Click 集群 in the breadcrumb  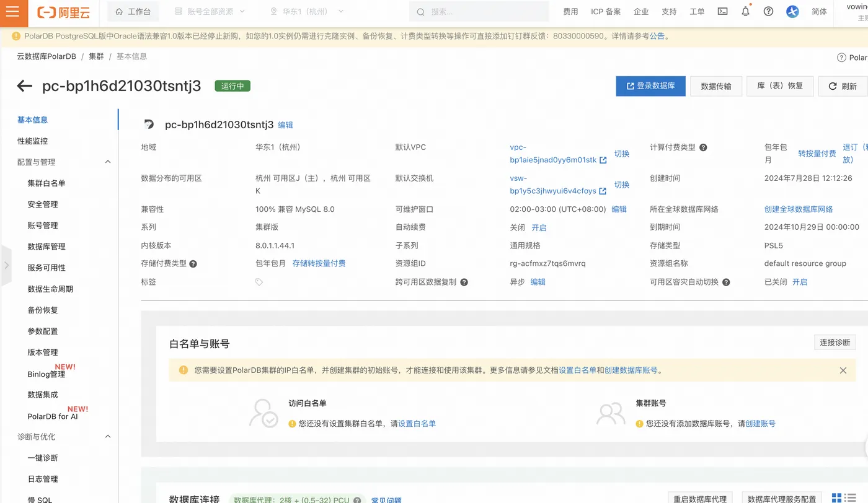[x=96, y=56]
